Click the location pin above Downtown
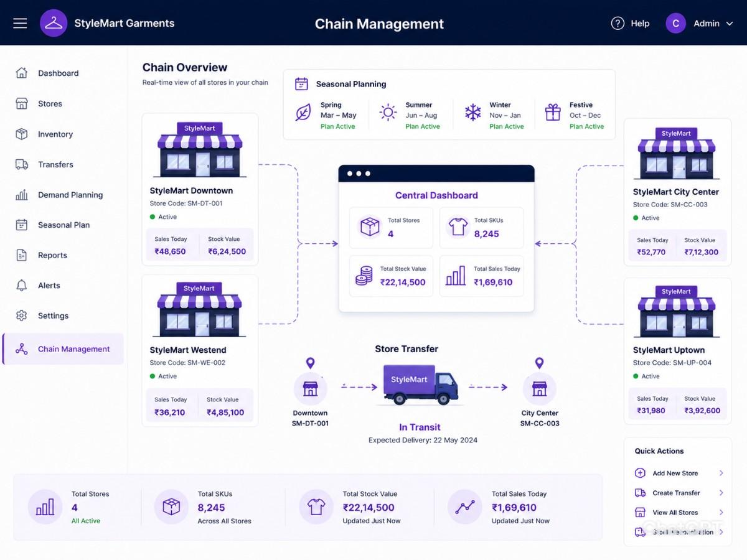Screen dimensions: 747x560 310,363
